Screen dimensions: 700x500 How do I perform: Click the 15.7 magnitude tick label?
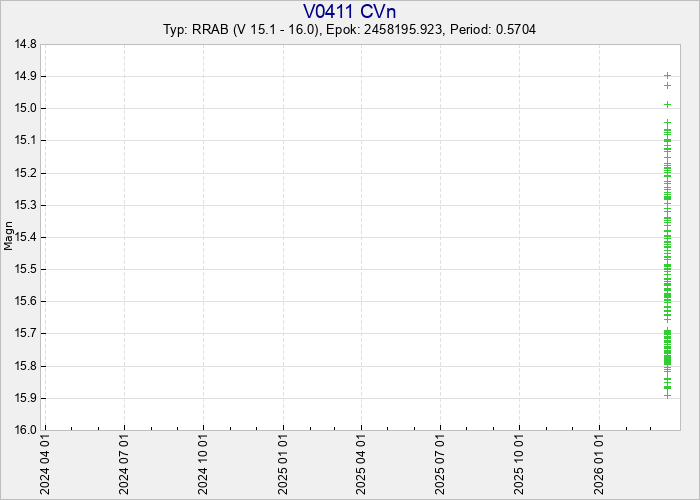(25, 333)
